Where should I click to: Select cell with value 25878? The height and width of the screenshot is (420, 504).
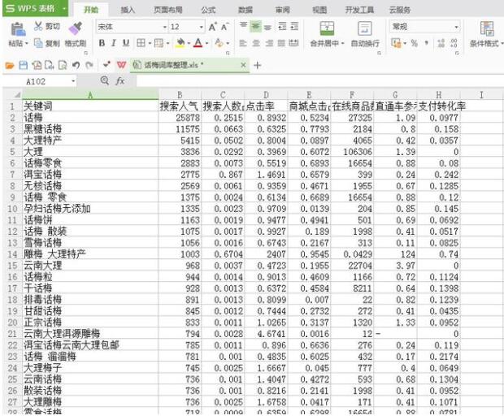[180, 118]
